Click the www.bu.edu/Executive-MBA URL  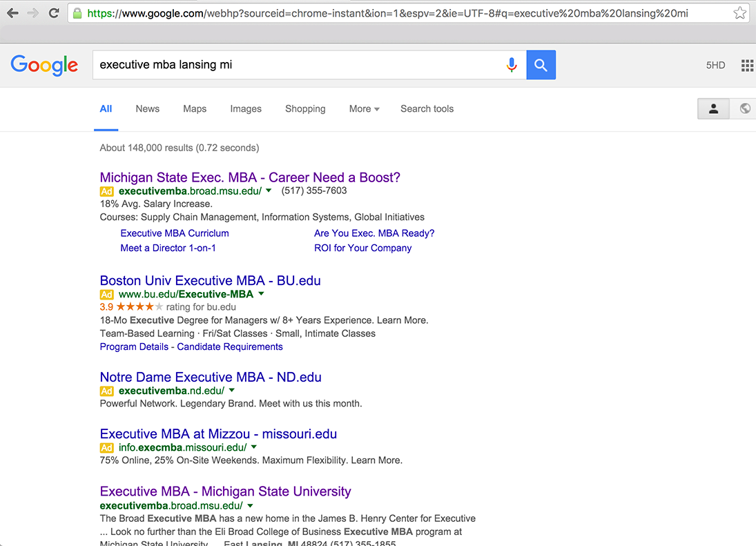pyautogui.click(x=186, y=295)
